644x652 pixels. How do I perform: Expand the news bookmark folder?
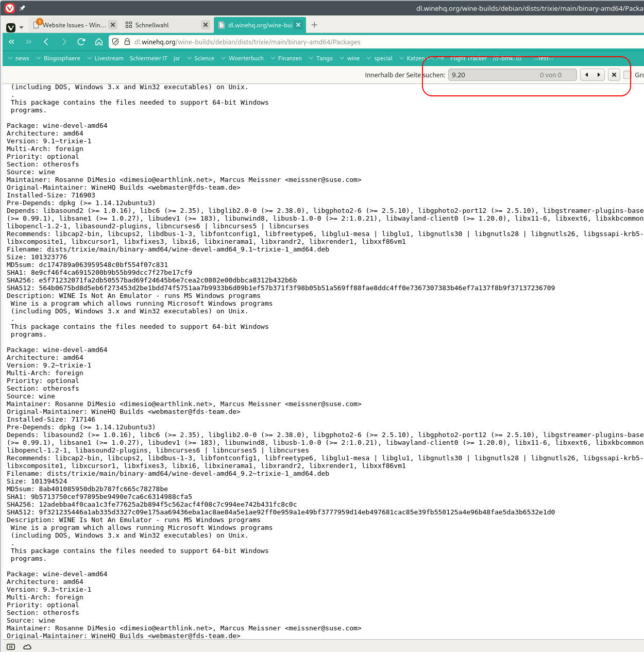coord(19,58)
